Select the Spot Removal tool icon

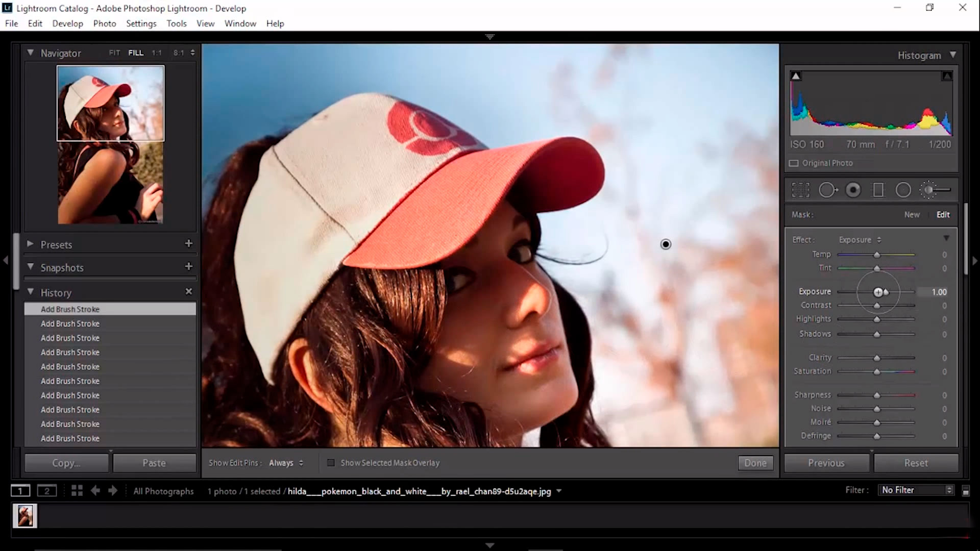coord(826,190)
